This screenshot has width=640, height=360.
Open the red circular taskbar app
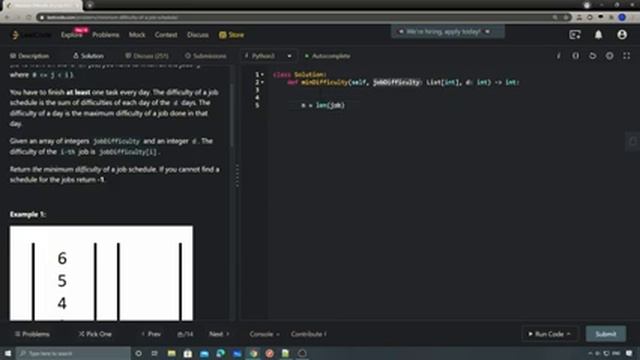[269, 353]
